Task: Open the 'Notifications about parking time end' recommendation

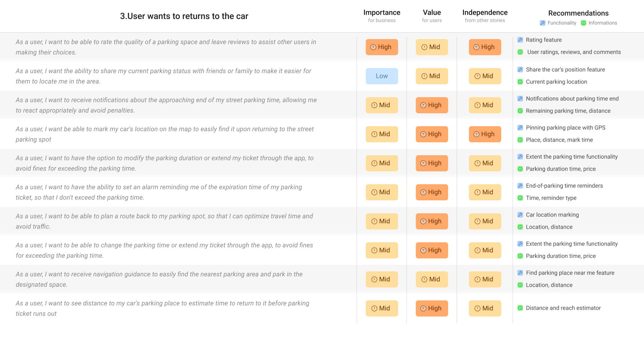Action: pyautogui.click(x=572, y=99)
